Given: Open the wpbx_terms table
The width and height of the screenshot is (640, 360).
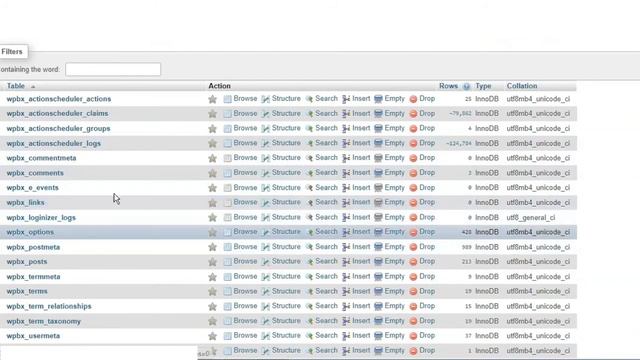Looking at the screenshot, I should [x=27, y=291].
